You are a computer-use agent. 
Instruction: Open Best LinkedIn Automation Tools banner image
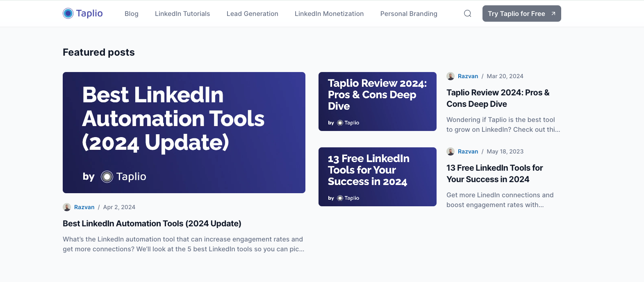point(184,133)
